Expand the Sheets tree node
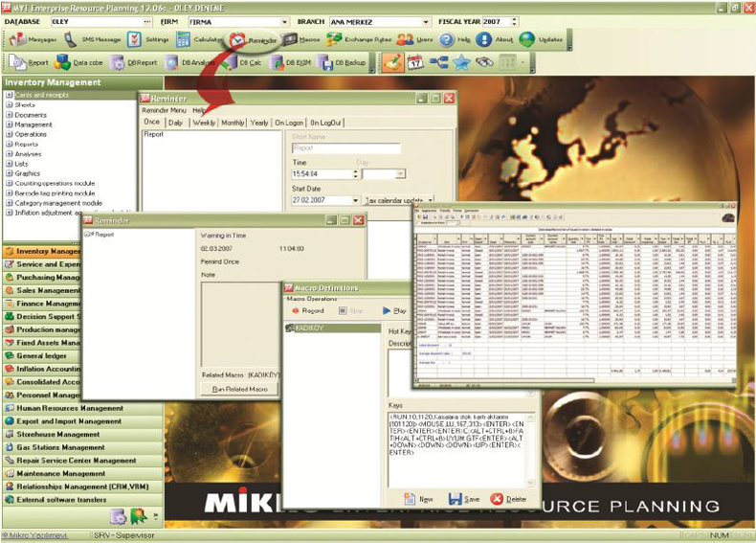Image resolution: width=756 pixels, height=543 pixels. pyautogui.click(x=9, y=104)
